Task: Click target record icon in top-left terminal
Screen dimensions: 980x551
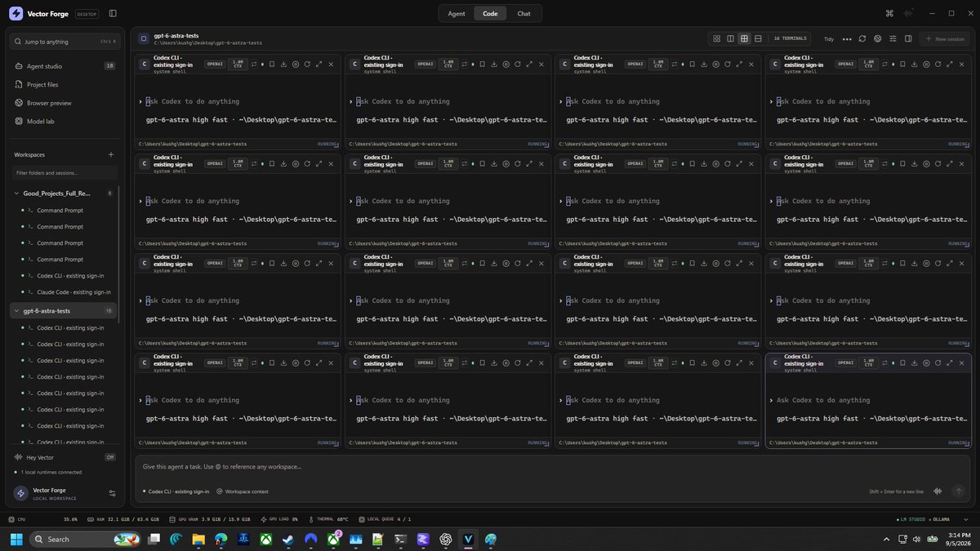Action: [296, 64]
